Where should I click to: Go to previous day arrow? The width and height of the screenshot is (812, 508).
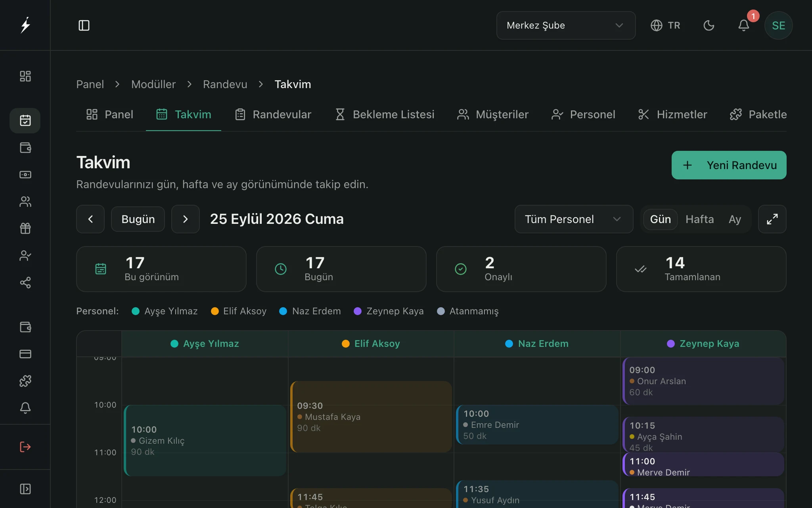(x=90, y=219)
